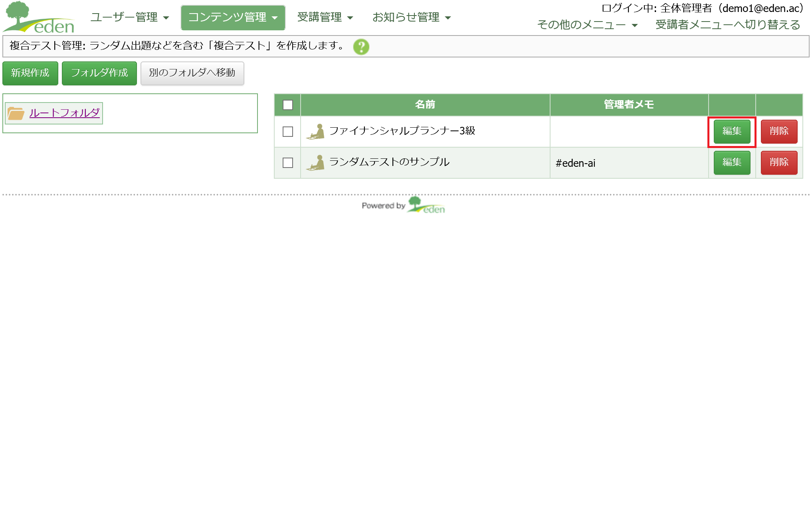This screenshot has width=812, height=529.
Task: Click the 新規作成 button
Action: [x=30, y=73]
